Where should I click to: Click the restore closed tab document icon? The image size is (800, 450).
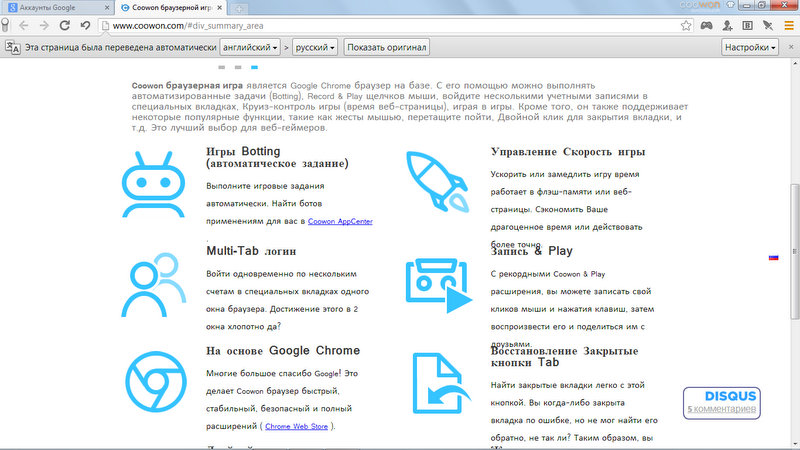441,383
